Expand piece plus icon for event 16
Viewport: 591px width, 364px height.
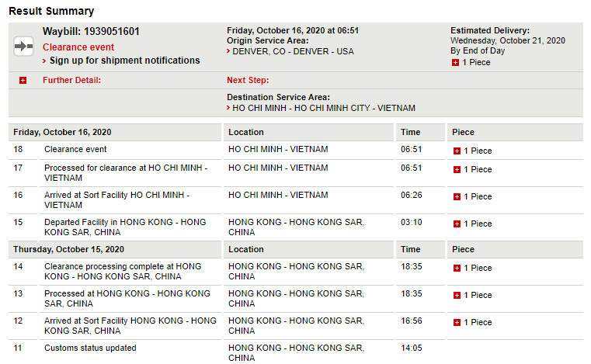click(457, 196)
